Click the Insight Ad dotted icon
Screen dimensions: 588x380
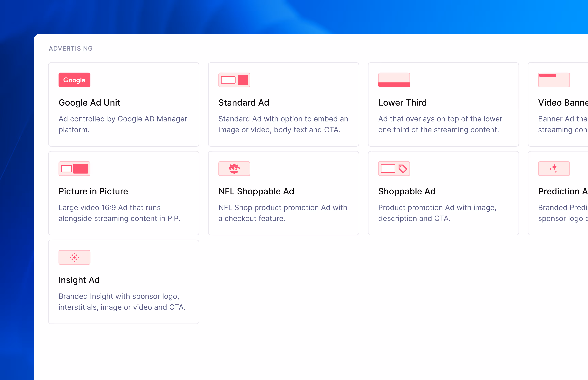[x=74, y=257]
